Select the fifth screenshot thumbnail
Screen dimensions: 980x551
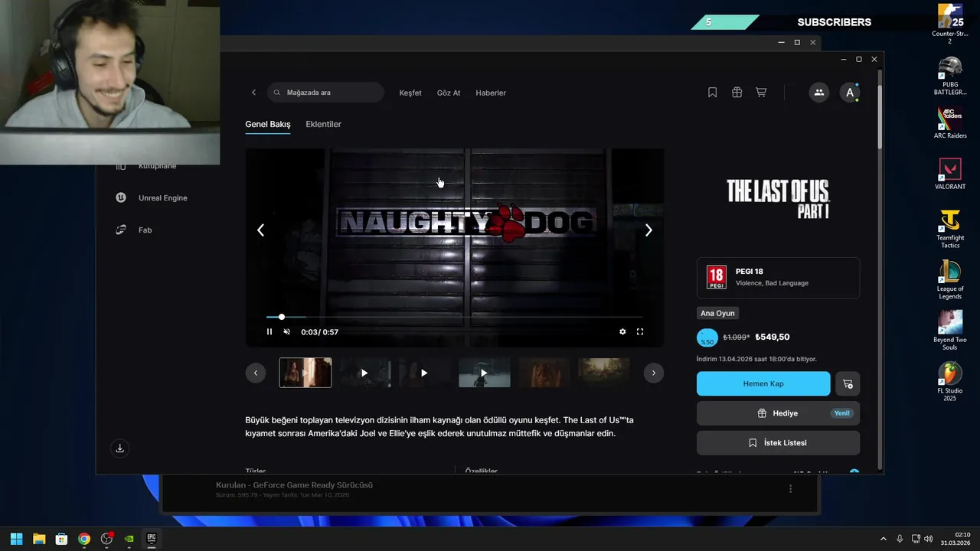click(x=544, y=373)
